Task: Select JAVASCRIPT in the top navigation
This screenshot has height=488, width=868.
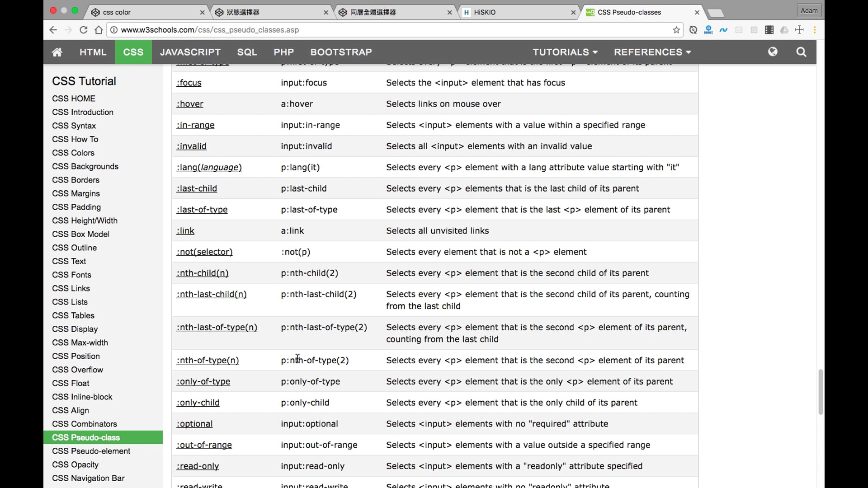Action: coord(190,52)
